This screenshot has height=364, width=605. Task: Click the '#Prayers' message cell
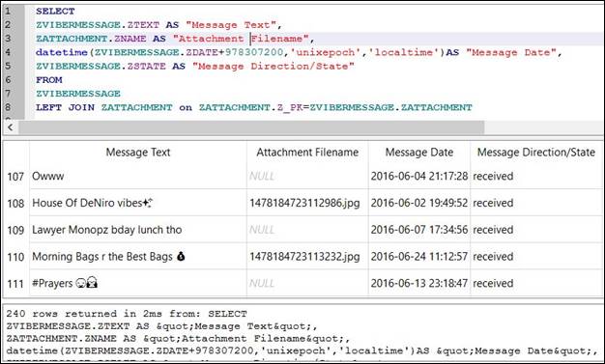(x=138, y=283)
